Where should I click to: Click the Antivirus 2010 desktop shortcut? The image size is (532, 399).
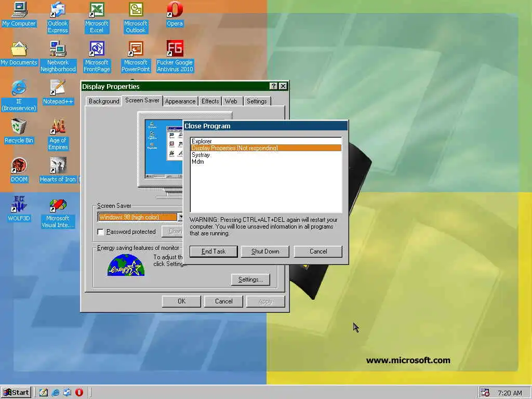pos(175,56)
